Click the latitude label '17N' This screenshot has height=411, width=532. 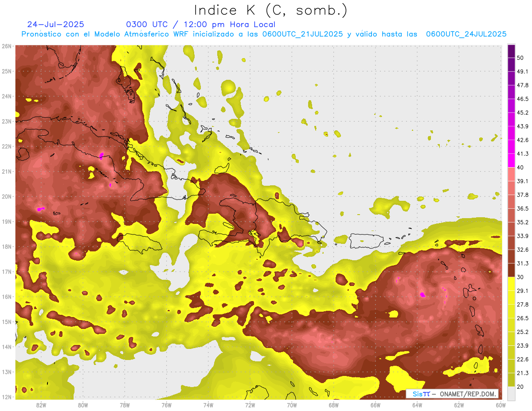point(6,272)
